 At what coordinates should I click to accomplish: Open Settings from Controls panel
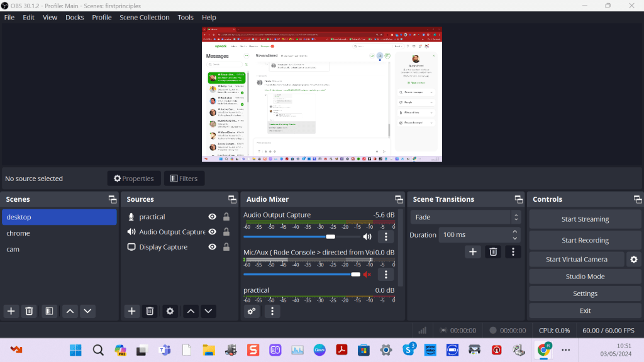tap(585, 293)
